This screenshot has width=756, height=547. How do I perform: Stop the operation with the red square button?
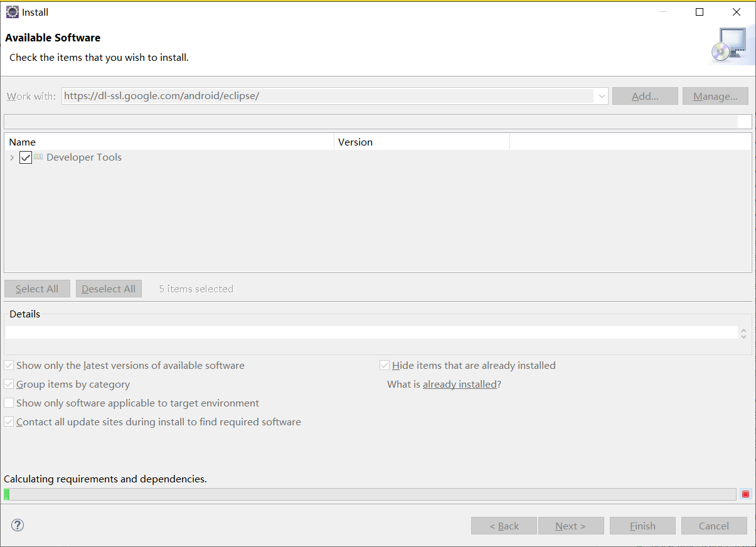tap(745, 494)
